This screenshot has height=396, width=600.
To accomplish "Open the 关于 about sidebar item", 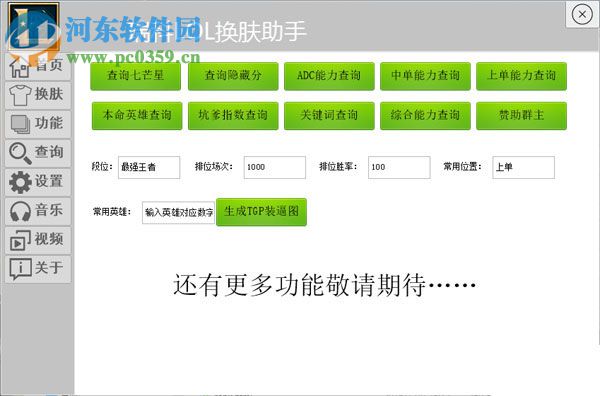I will (x=38, y=269).
